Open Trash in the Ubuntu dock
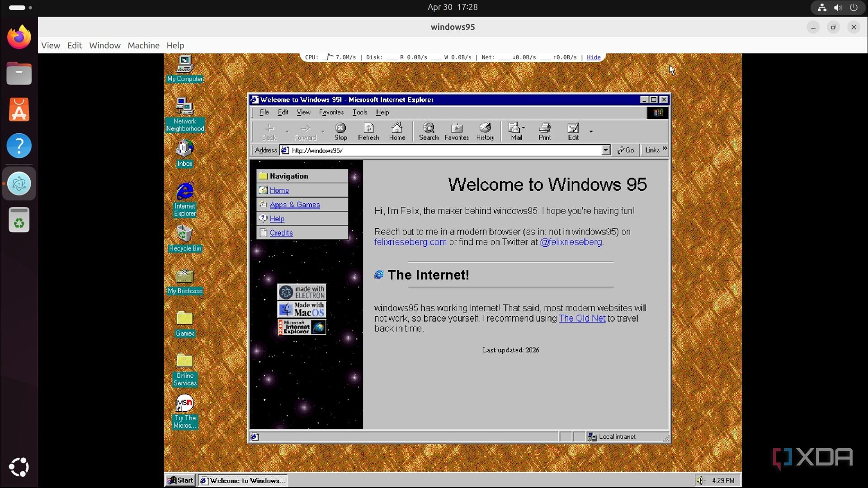868x488 pixels. click(x=19, y=220)
